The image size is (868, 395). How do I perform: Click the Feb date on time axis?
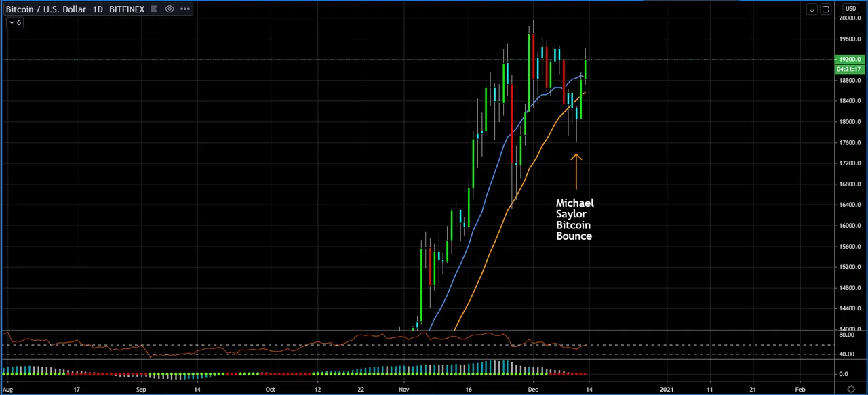click(x=800, y=390)
